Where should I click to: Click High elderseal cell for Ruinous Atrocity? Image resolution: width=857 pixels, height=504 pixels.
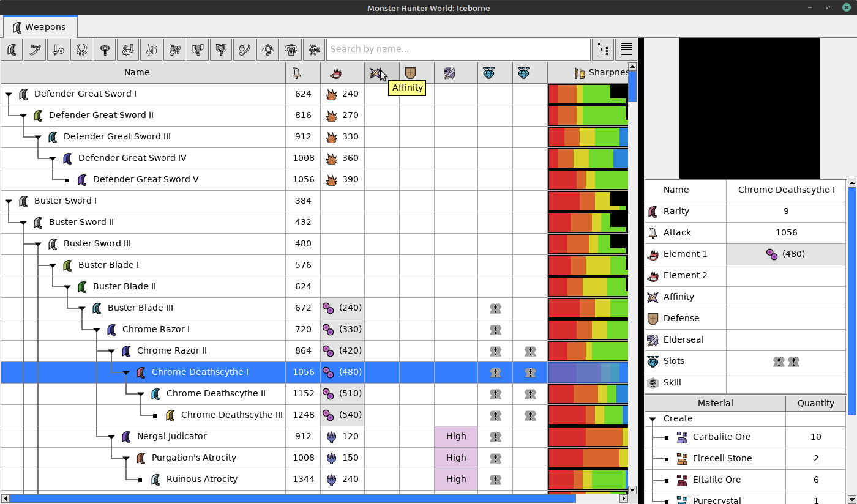(456, 480)
